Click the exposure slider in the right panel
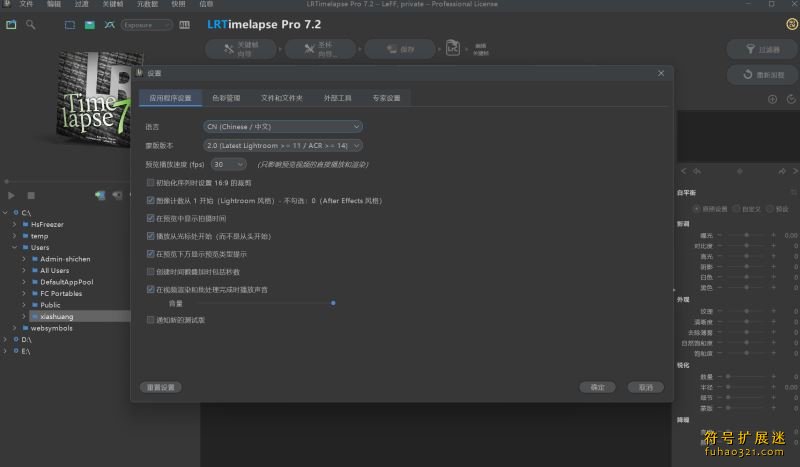 (746, 235)
